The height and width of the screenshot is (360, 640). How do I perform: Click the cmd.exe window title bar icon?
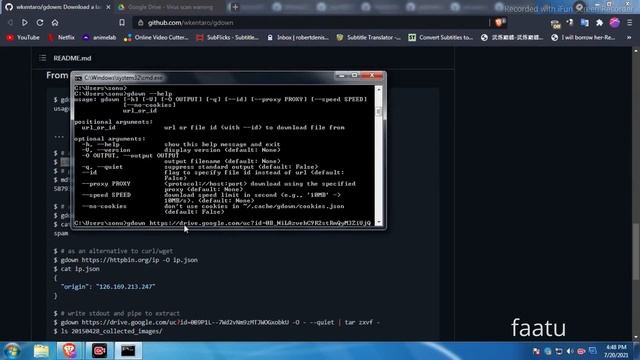click(78, 78)
